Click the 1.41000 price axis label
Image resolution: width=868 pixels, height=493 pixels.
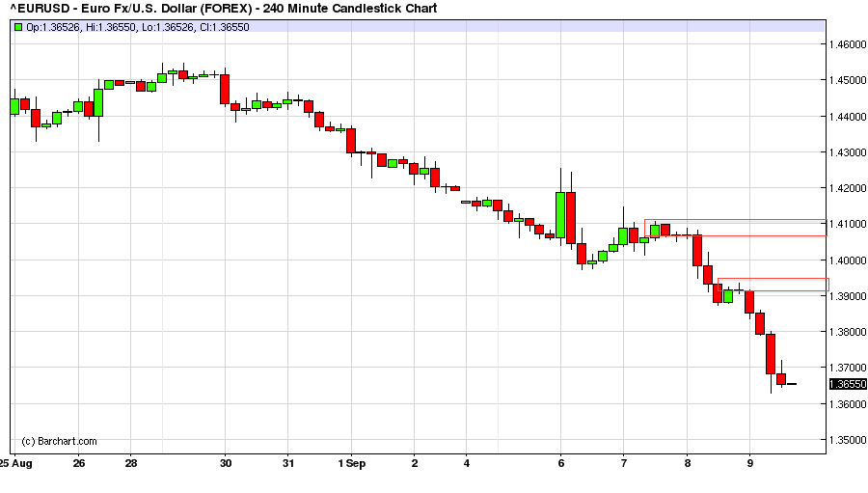tap(848, 225)
